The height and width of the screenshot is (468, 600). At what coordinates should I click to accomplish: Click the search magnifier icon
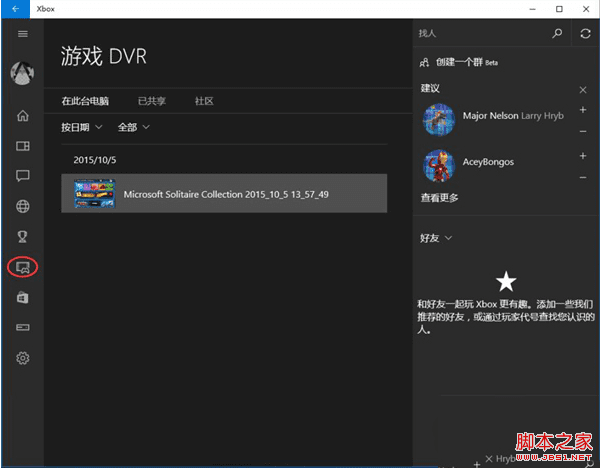557,33
